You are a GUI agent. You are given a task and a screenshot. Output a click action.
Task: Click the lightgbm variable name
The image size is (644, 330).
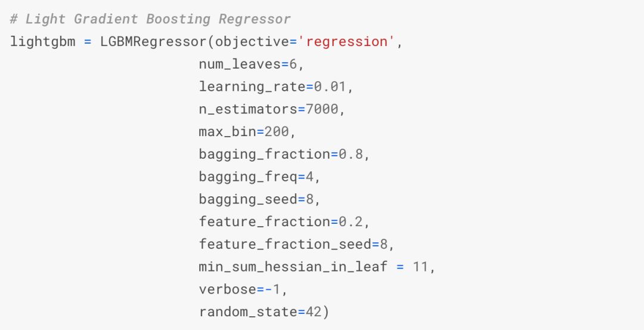tap(43, 42)
